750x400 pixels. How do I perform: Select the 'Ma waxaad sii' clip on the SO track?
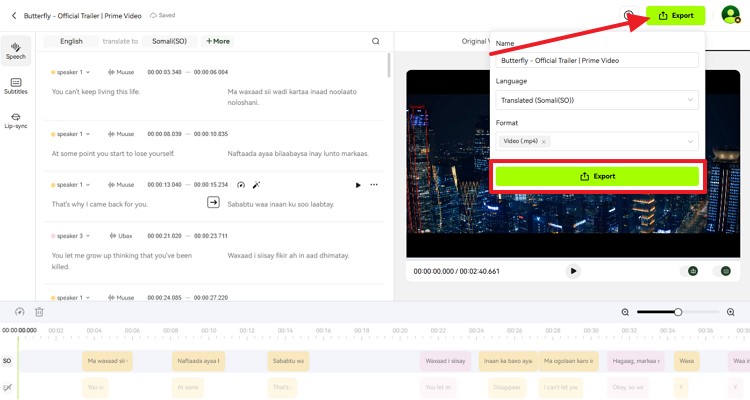pyautogui.click(x=107, y=361)
